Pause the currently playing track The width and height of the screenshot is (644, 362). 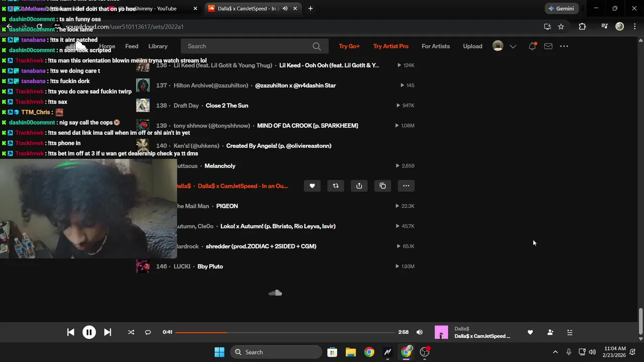click(89, 332)
